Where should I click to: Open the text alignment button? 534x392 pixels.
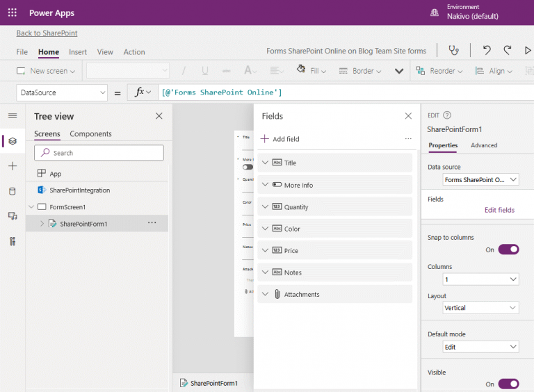pos(277,70)
